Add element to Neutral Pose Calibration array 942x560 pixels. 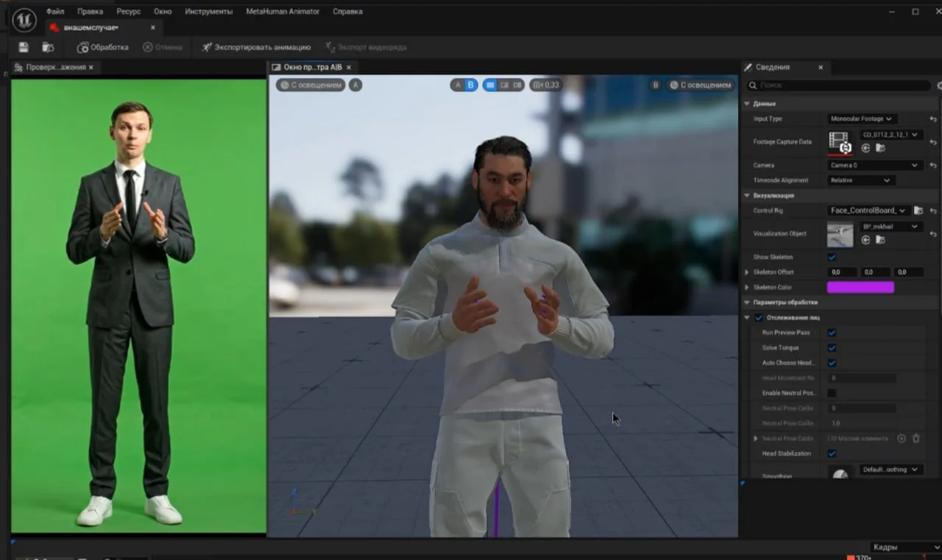click(x=902, y=439)
